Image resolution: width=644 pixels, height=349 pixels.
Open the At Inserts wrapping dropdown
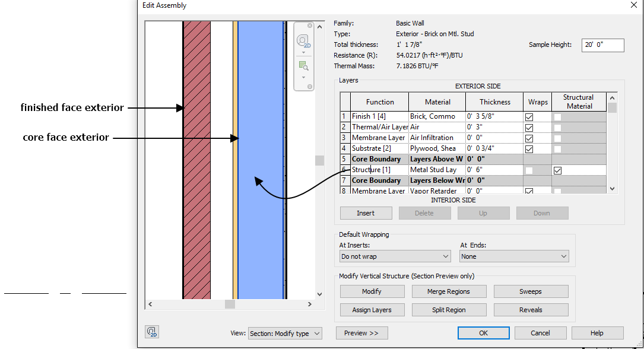pos(395,256)
